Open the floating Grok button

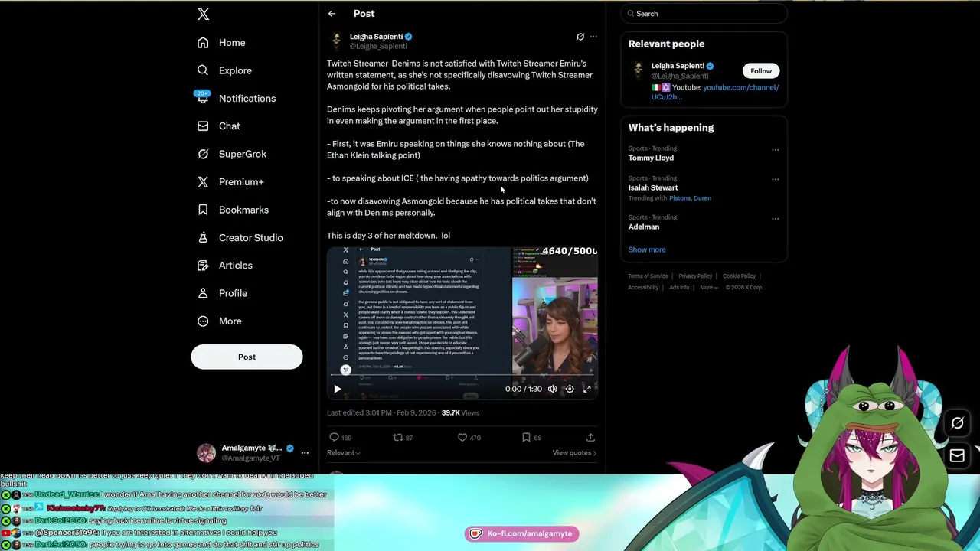(x=957, y=423)
